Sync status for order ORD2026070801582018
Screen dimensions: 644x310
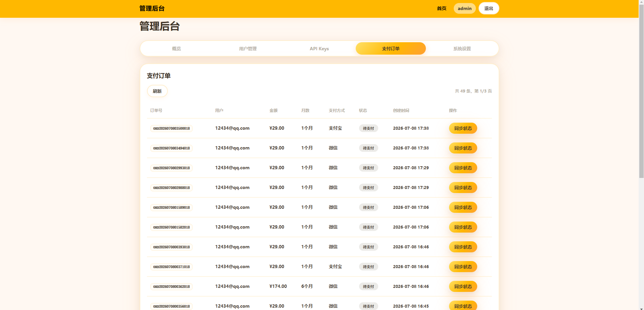463,227
